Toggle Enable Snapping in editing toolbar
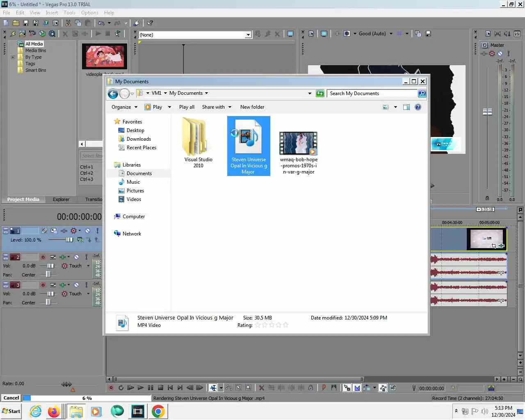The height and width of the screenshot is (420, 525). click(x=347, y=388)
